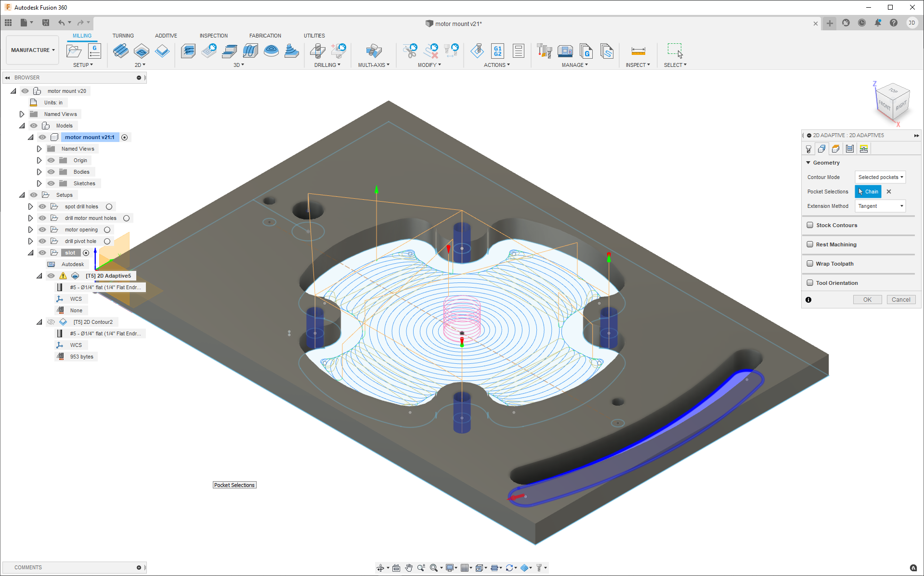Screen dimensions: 924x576
Task: Click the OK button in the dialog
Action: [867, 299]
